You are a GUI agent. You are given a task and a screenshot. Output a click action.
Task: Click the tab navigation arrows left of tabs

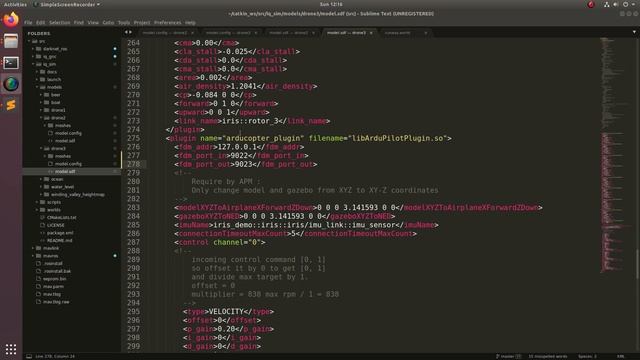point(128,32)
